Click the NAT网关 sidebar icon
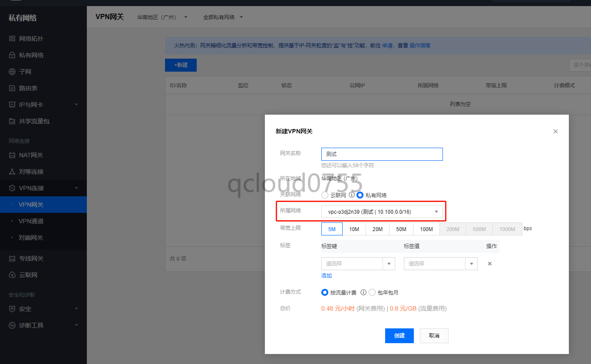 [x=12, y=155]
